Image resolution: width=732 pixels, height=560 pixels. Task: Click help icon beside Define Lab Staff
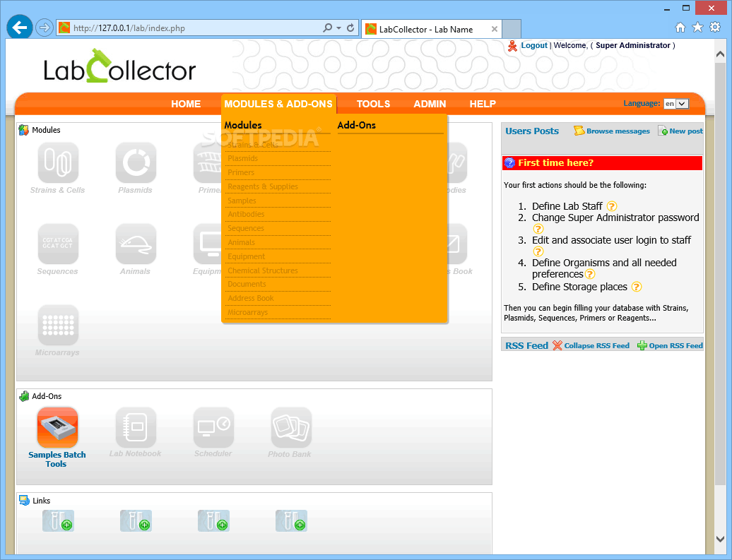coord(612,206)
